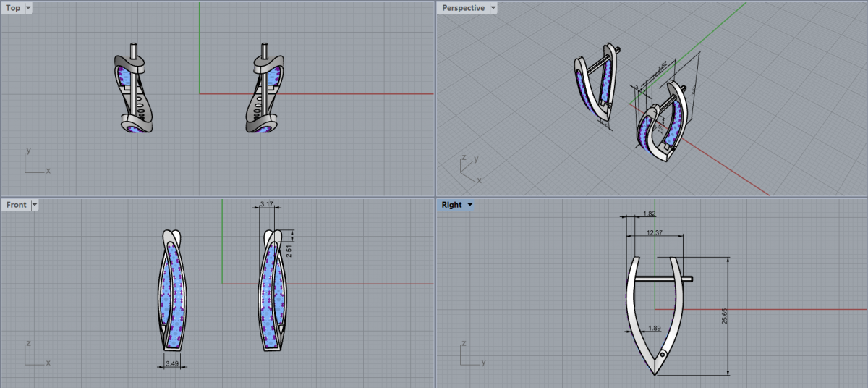Click the Right viewport title label
Viewport: 868px width, 388px height.
click(x=451, y=205)
